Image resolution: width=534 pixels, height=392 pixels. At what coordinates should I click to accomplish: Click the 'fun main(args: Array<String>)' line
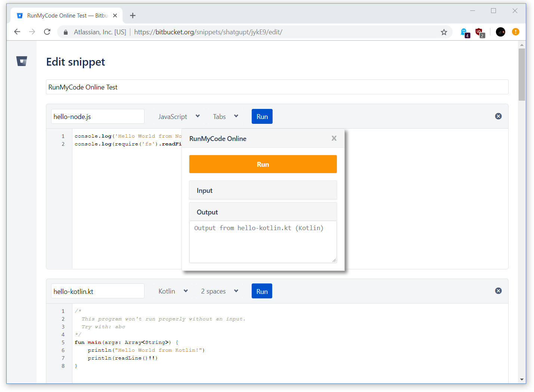(x=127, y=342)
